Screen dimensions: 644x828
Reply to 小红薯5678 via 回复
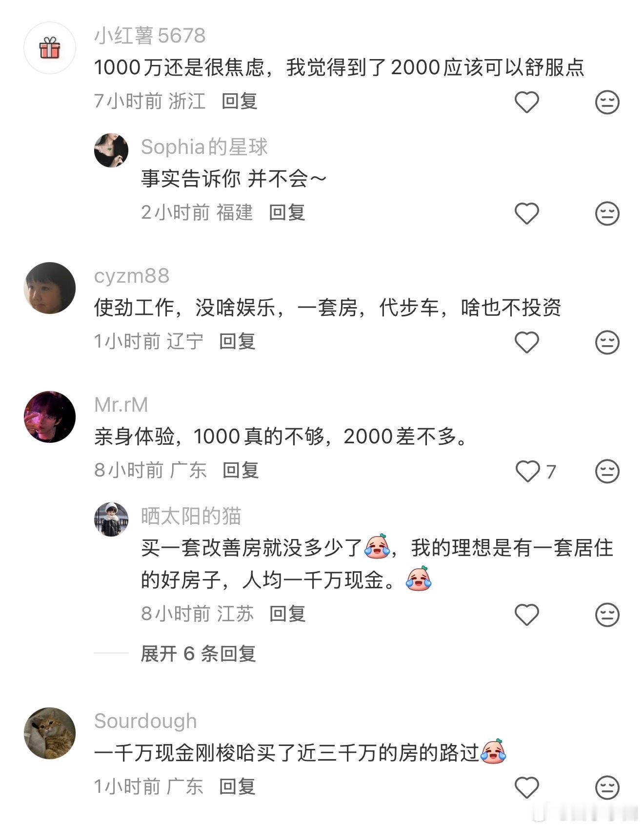(x=239, y=101)
